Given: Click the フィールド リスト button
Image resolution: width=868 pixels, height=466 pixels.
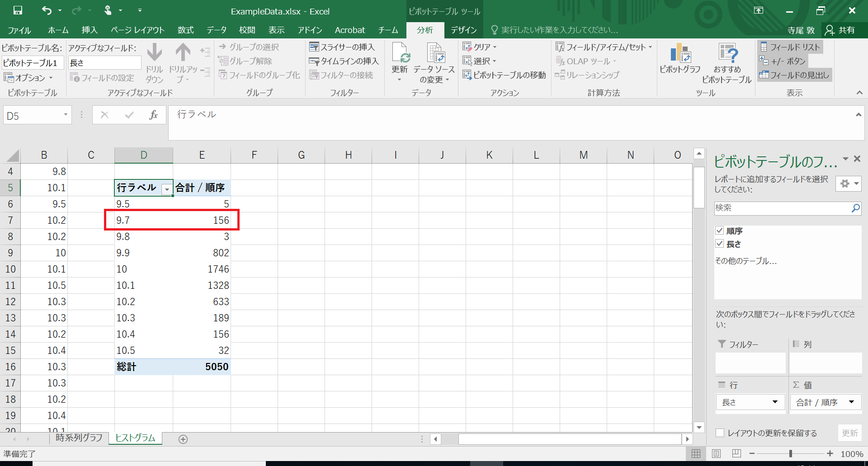Looking at the screenshot, I should [x=790, y=47].
